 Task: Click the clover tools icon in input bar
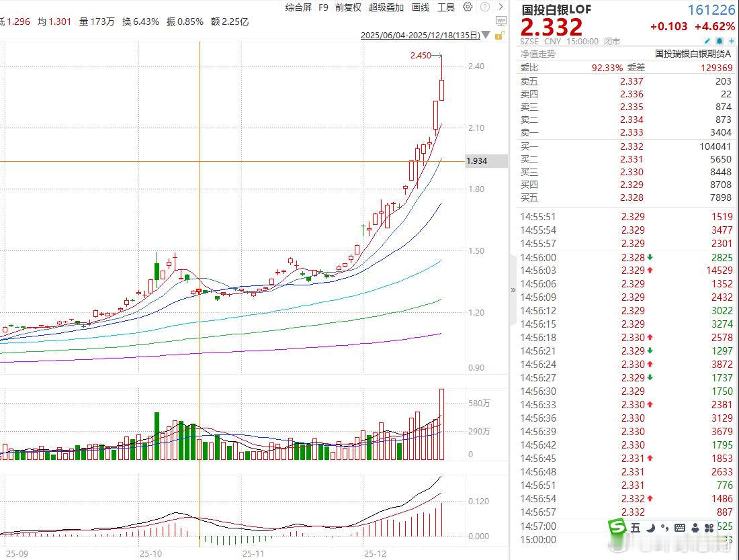pyautogui.click(x=709, y=528)
